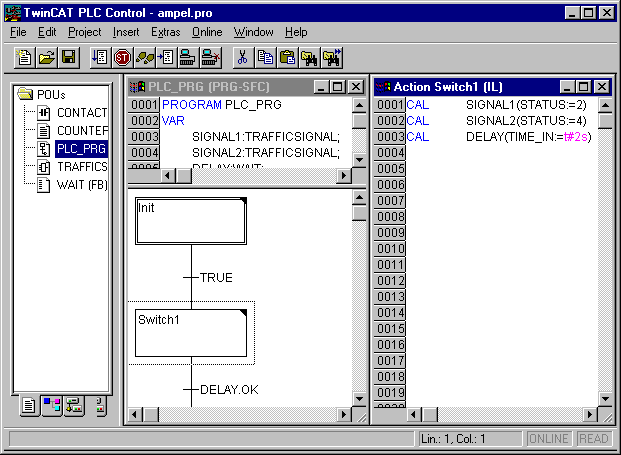This screenshot has height=455, width=621.
Task: Click the READ status bar indicator
Action: click(593, 439)
